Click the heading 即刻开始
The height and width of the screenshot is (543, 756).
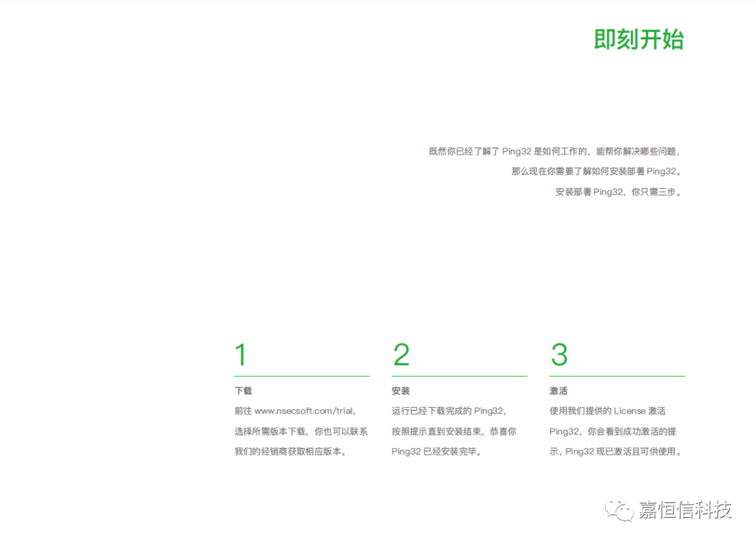(638, 39)
